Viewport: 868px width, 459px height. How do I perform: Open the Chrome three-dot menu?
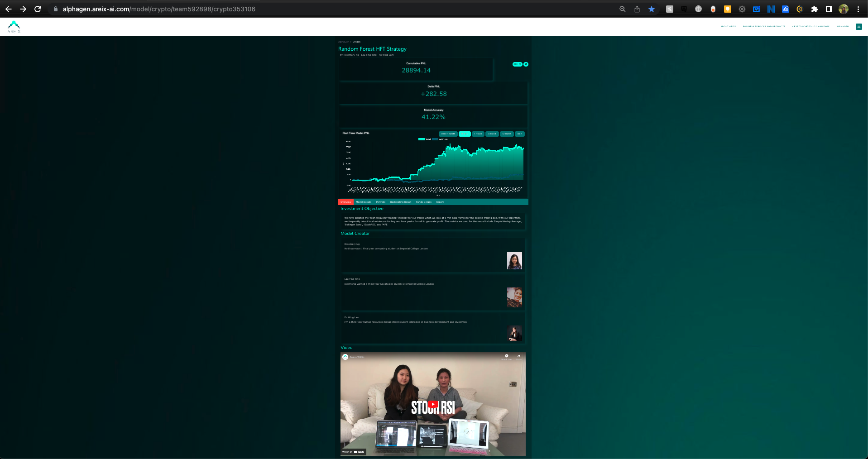[858, 9]
